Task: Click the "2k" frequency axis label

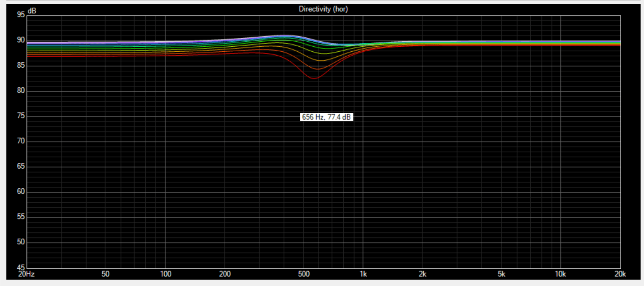Action: point(422,274)
